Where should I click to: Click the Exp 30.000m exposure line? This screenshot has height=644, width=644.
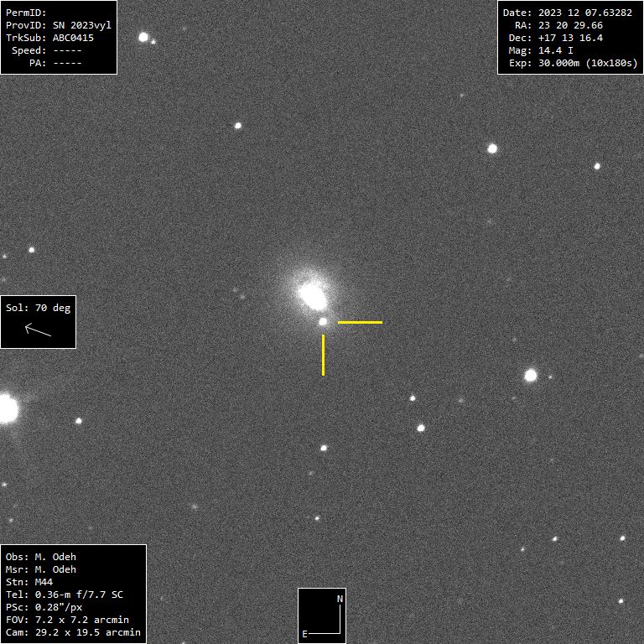(568, 63)
